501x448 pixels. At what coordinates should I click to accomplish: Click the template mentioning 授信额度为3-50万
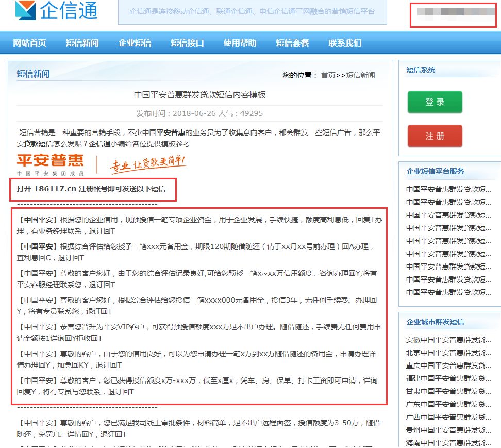[x=198, y=428]
